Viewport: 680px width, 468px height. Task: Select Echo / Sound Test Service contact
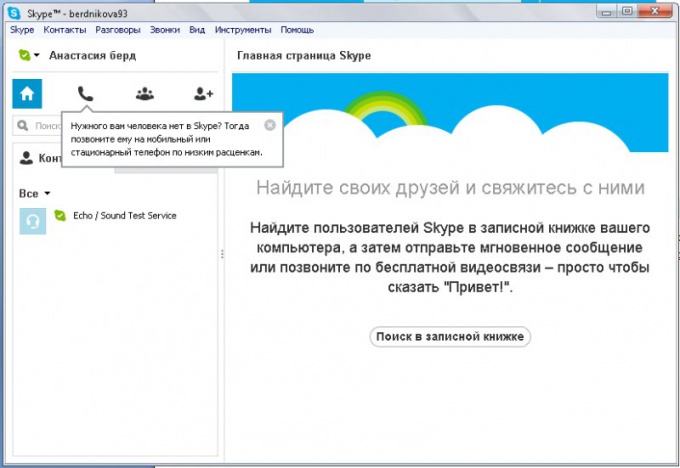coord(115,221)
